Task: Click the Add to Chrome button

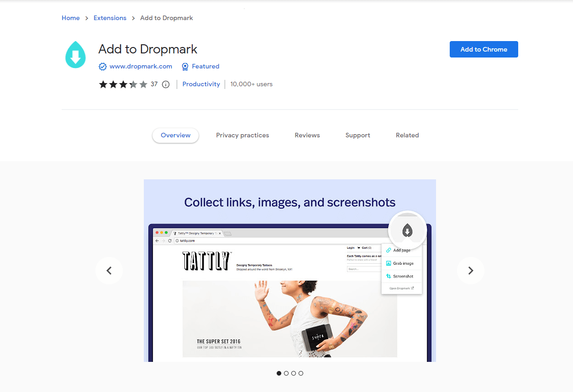Action: click(x=484, y=49)
